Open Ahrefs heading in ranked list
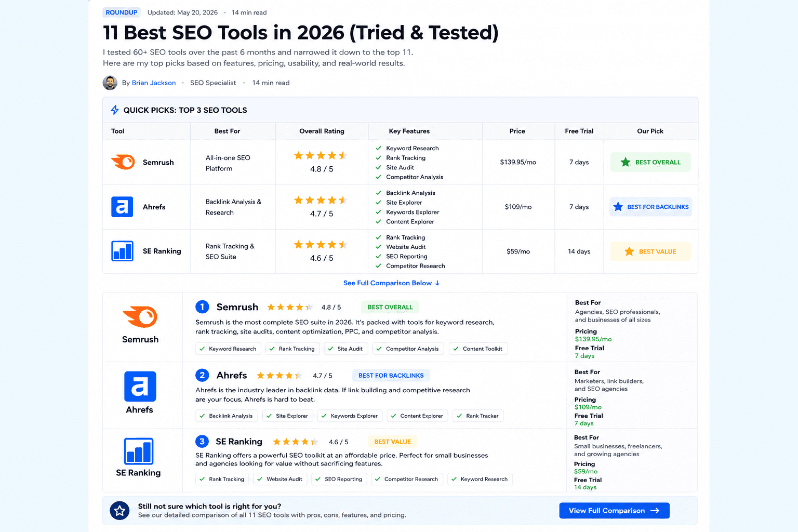The width and height of the screenshot is (798, 532). click(232, 375)
